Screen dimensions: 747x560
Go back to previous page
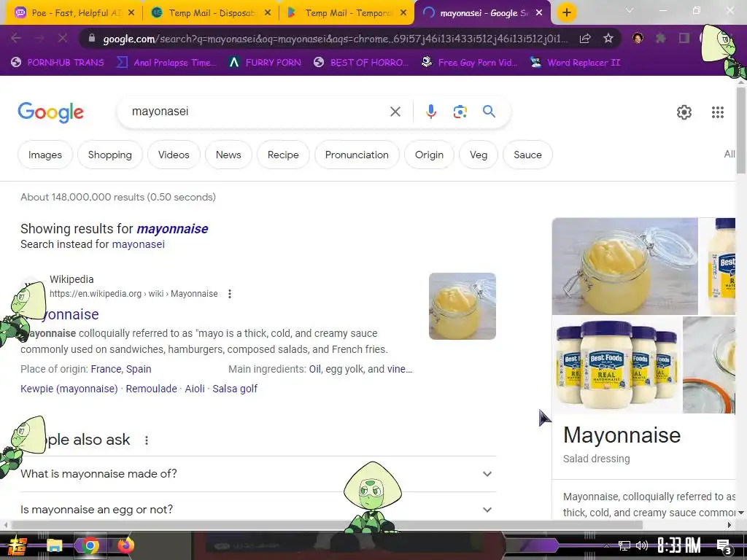tap(16, 38)
